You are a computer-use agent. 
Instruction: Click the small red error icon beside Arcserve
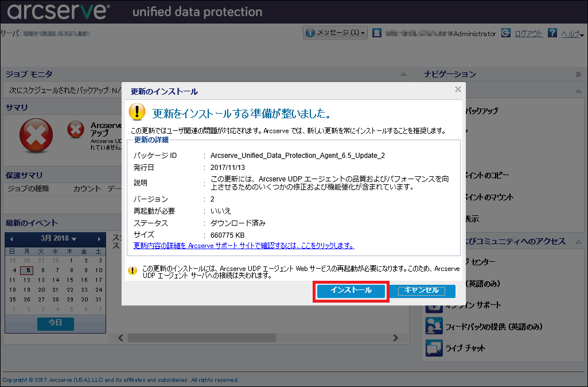pos(76,130)
